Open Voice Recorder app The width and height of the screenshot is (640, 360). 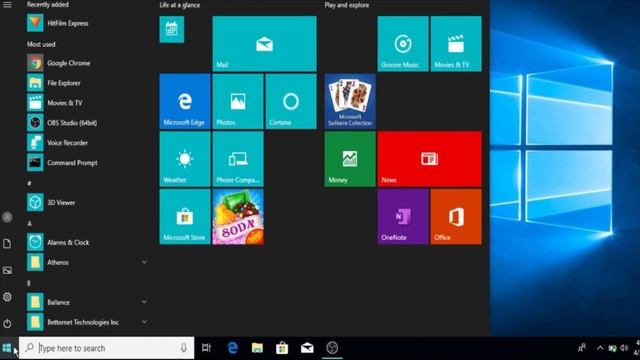tap(87, 143)
